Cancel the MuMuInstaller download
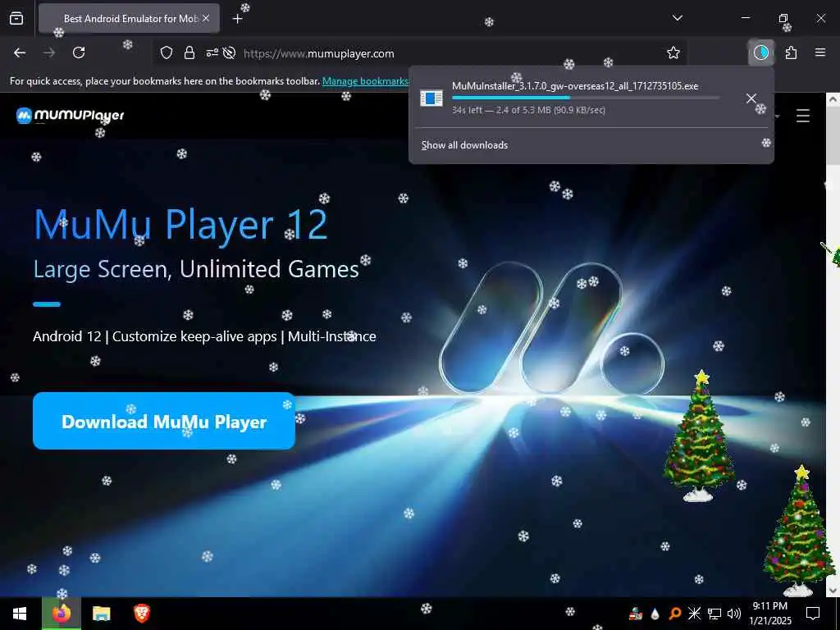 [x=751, y=98]
